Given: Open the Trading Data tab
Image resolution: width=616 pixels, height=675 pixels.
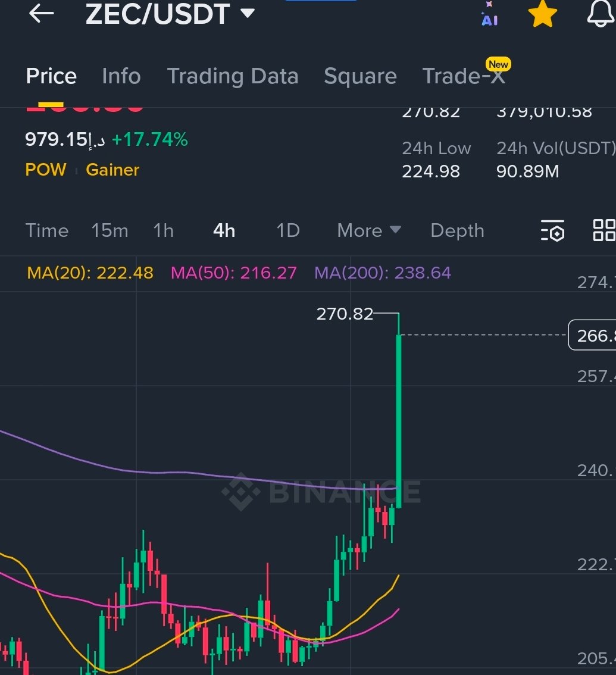Looking at the screenshot, I should 233,76.
